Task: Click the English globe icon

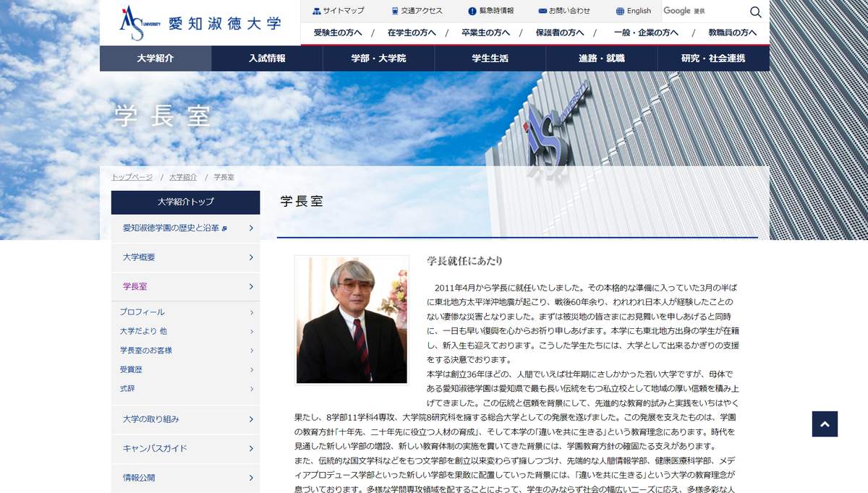Action: 620,11
